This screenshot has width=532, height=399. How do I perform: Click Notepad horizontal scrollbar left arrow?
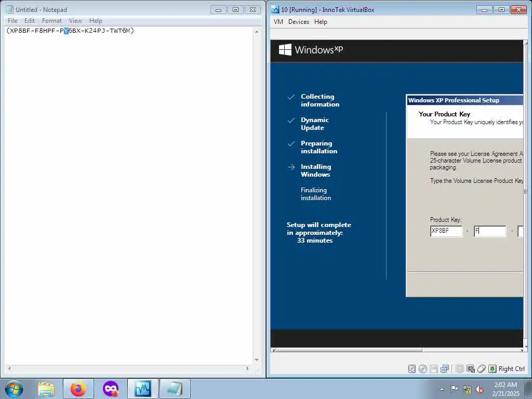pos(9,368)
